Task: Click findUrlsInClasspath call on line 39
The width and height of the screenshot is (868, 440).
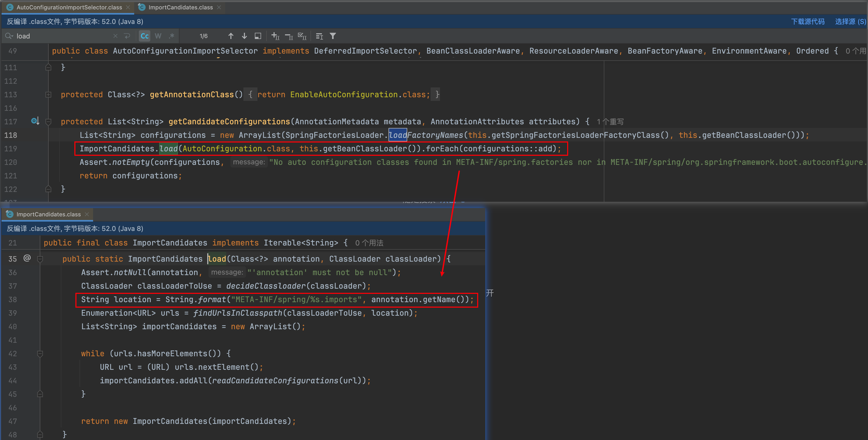Action: [x=238, y=313]
